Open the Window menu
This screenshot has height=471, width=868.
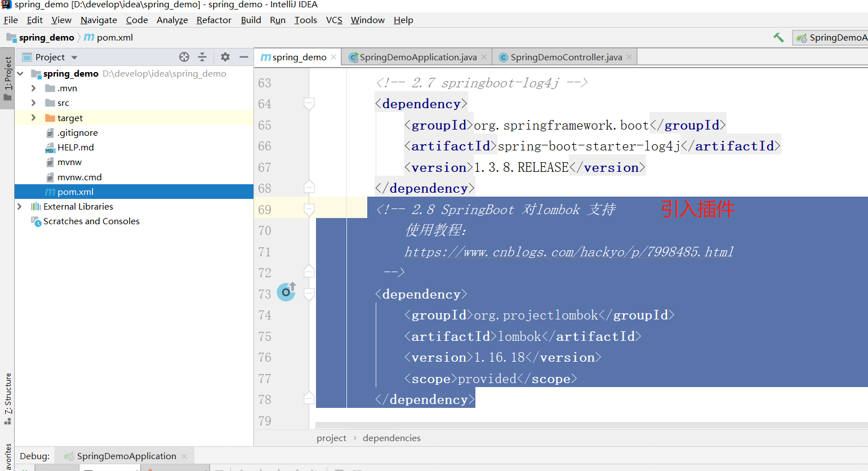click(x=368, y=20)
